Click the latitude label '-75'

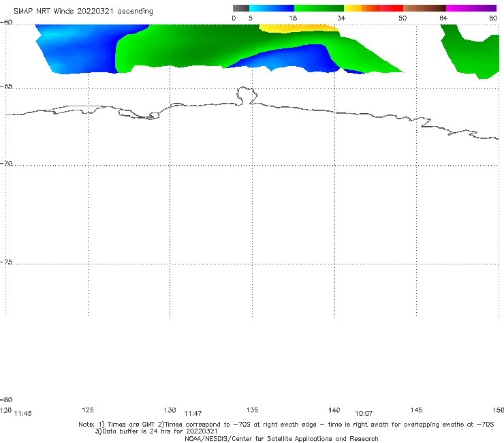(x=6, y=262)
